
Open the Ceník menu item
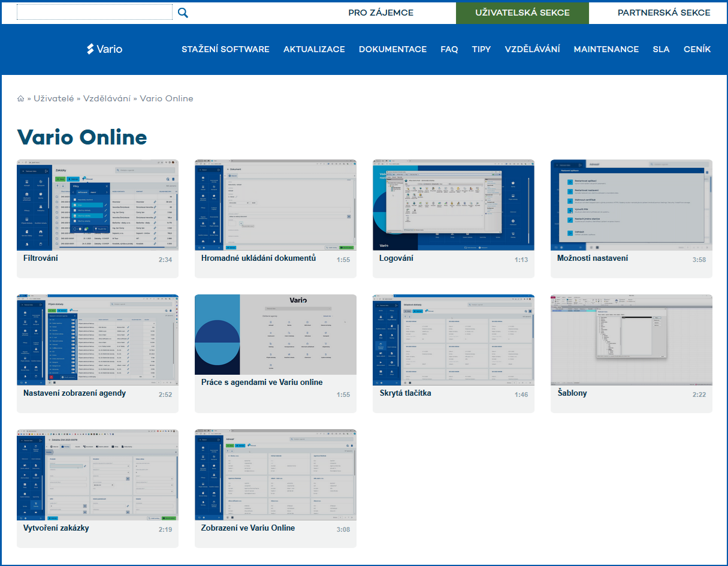click(x=697, y=49)
